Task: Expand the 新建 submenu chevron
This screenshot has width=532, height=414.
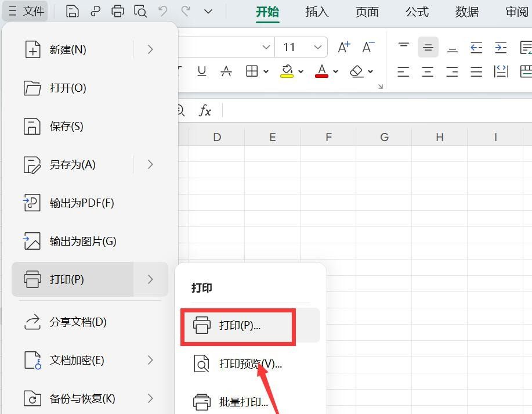Action: 150,49
